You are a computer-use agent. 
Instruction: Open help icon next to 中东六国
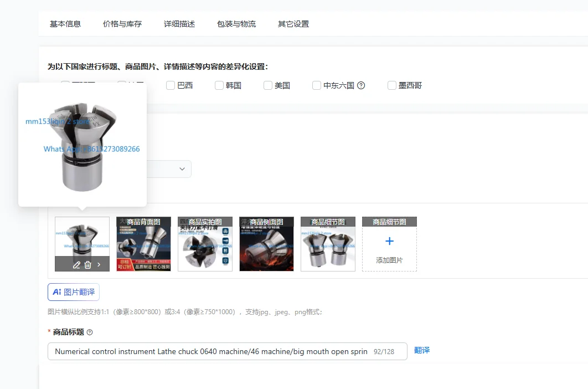click(361, 85)
